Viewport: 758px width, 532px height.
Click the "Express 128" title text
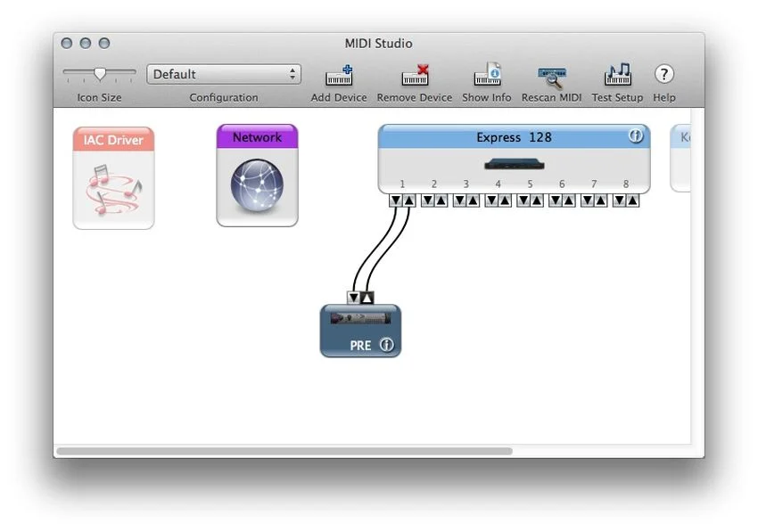tap(514, 137)
